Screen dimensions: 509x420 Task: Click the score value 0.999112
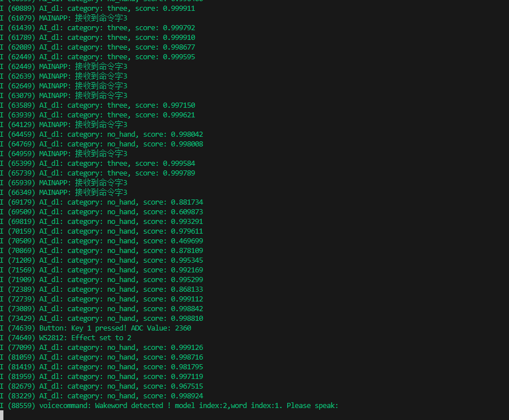pyautogui.click(x=187, y=299)
